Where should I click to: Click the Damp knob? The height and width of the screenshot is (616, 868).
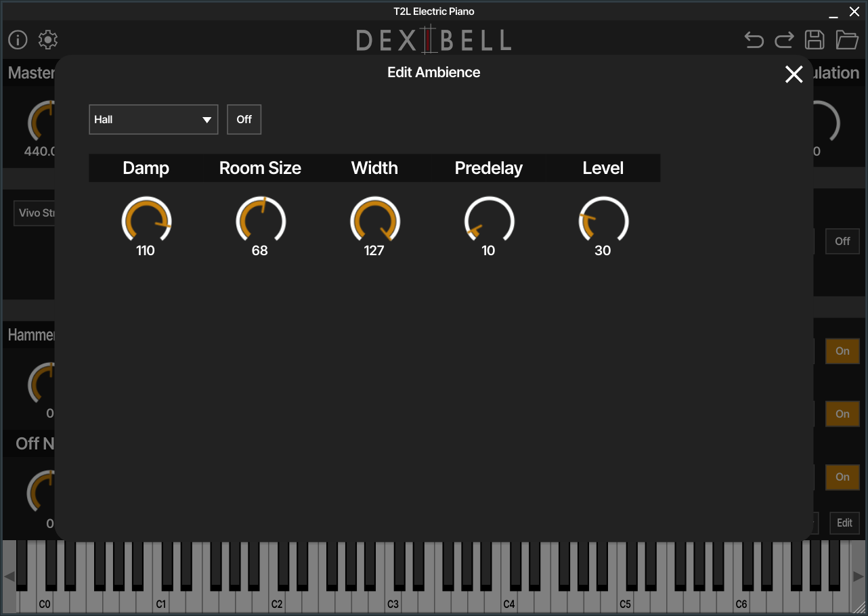click(x=146, y=221)
